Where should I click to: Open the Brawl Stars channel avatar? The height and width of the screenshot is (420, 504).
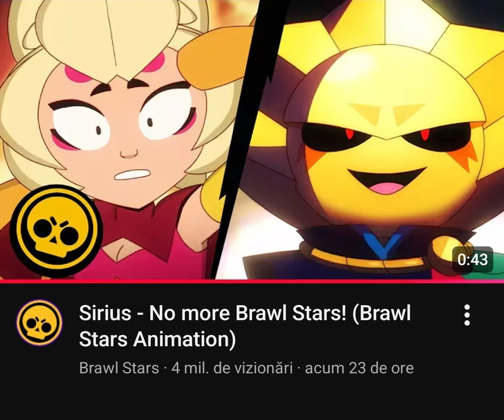pyautogui.click(x=39, y=322)
